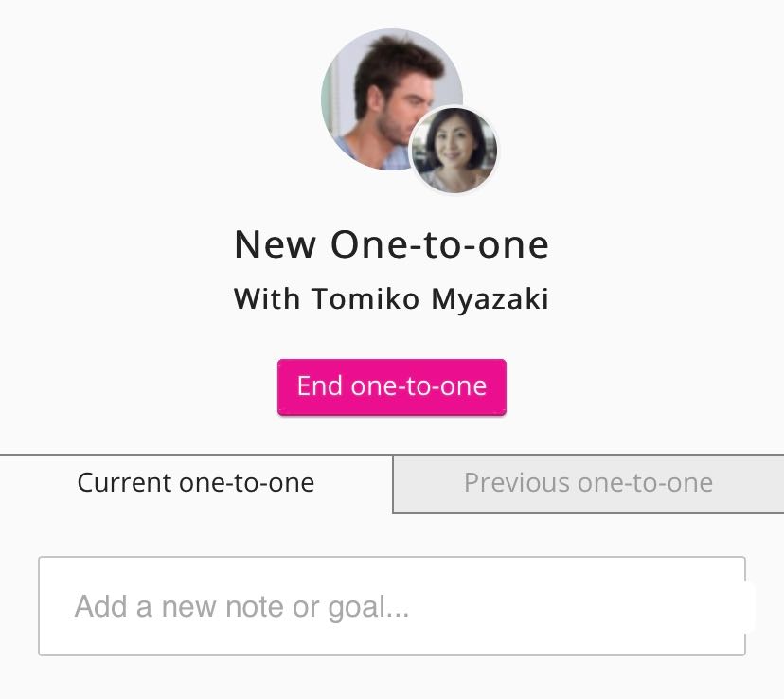
Task: Click the With Tomiko Myazaki subtitle
Action: coord(391,299)
